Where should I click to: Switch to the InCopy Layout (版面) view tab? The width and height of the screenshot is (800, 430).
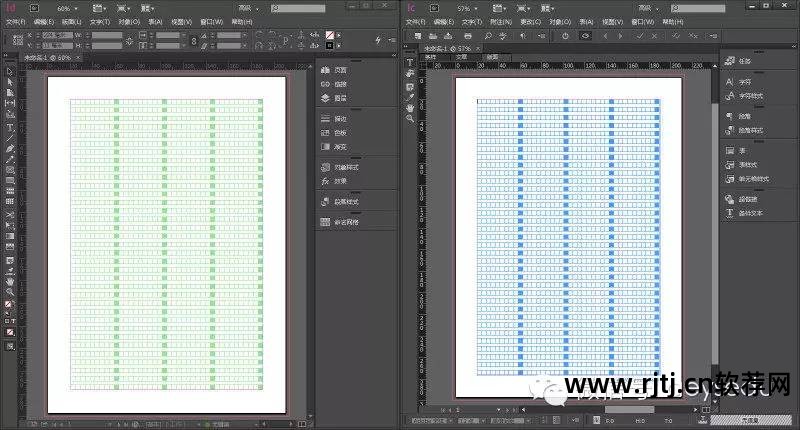(492, 58)
